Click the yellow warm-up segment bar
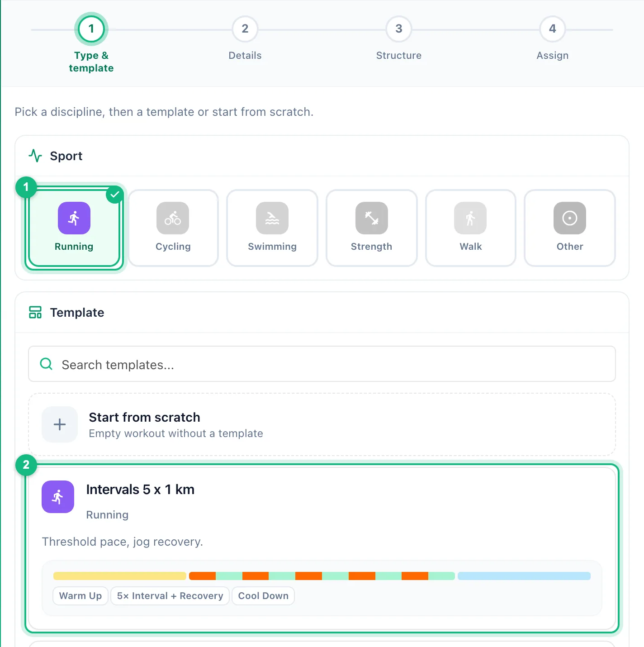 coord(120,576)
